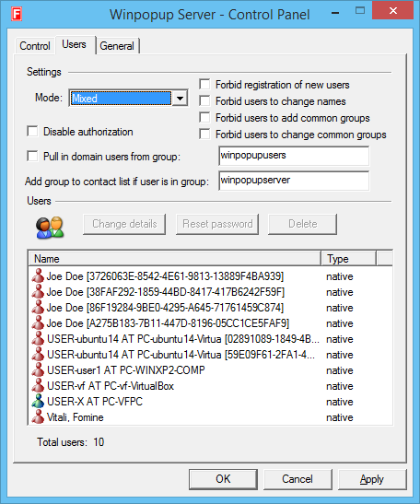The width and height of the screenshot is (420, 504).
Task: Click user icon for Vitali, Fomine
Action: [x=38, y=416]
